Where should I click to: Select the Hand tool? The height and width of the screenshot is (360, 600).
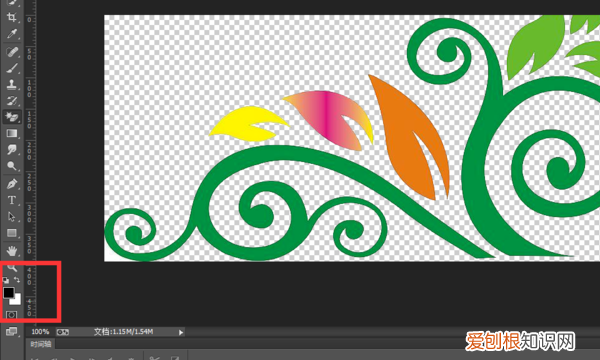click(x=12, y=251)
